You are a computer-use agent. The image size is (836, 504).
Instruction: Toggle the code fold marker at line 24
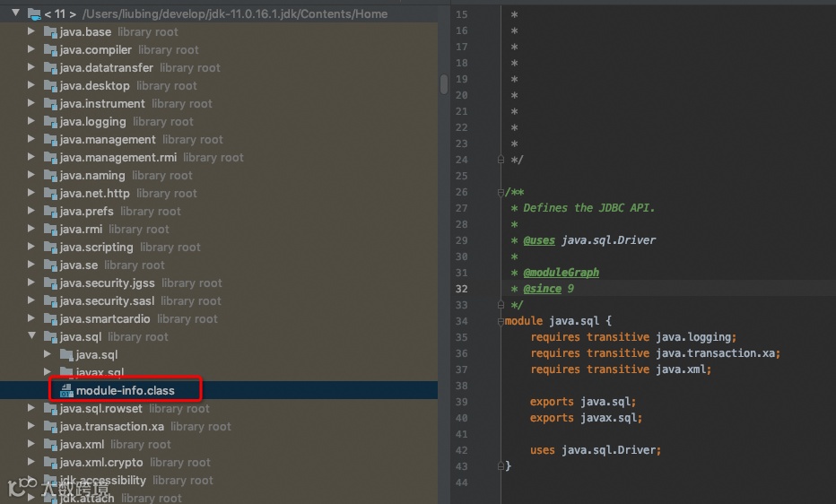tap(501, 160)
